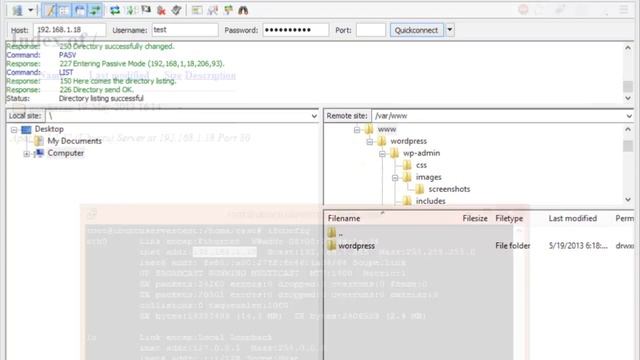
Task: Select My Documents in the local tree
Action: 74,141
